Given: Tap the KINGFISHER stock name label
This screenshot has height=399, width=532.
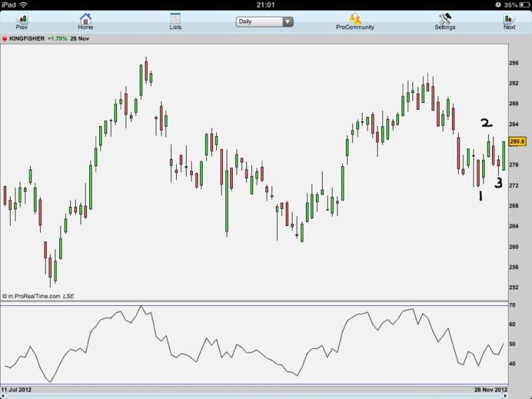Looking at the screenshot, I should pyautogui.click(x=27, y=39).
